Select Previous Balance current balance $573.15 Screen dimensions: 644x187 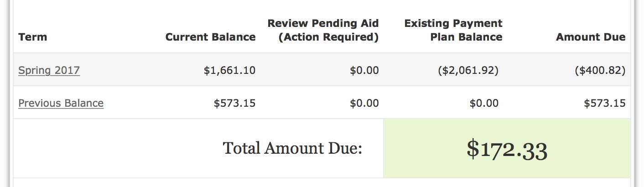pos(234,103)
